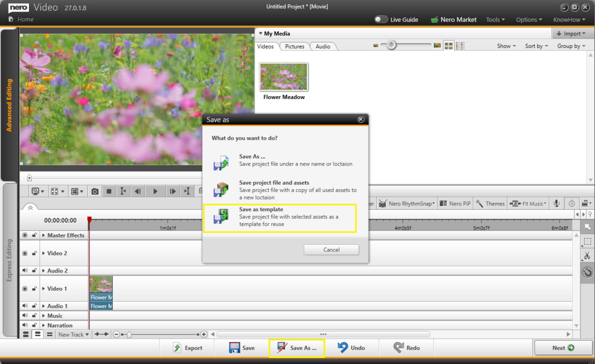Mute the Audio 2 track

coord(25,270)
